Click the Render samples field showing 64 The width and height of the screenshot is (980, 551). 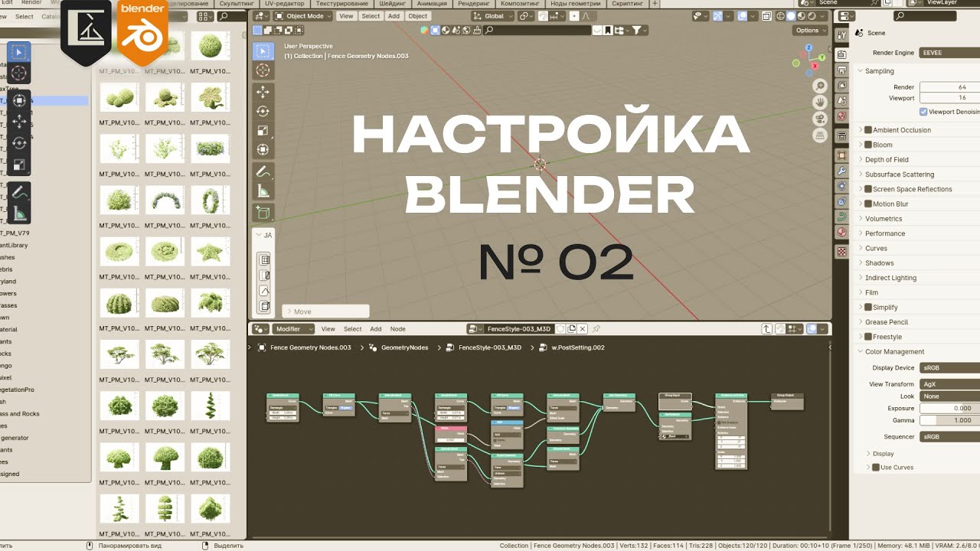[949, 87]
